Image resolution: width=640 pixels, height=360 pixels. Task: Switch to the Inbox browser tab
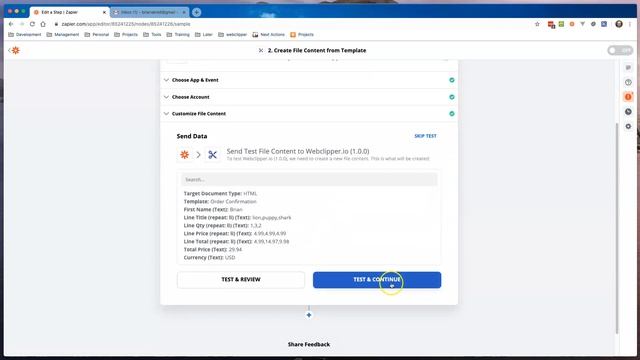click(x=149, y=12)
